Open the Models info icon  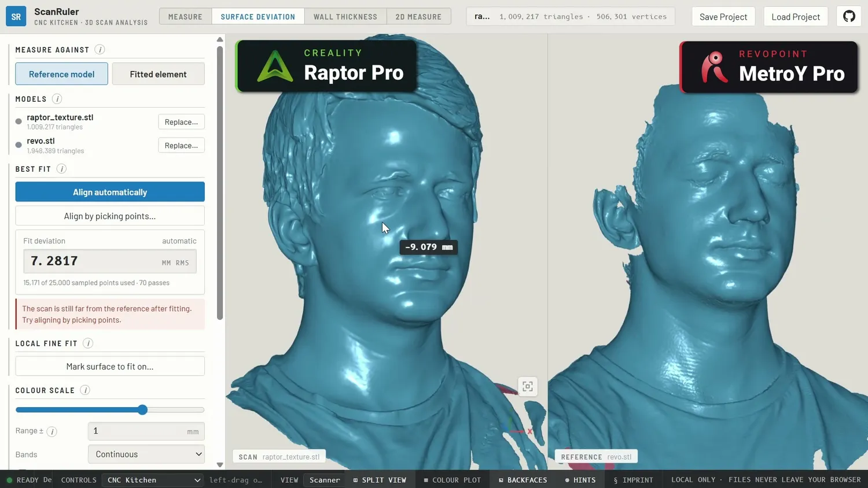pyautogui.click(x=57, y=99)
